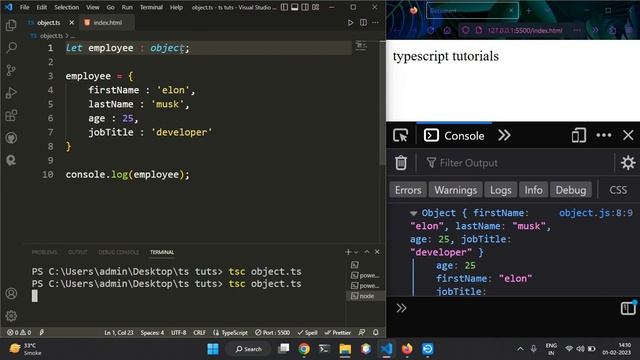The width and height of the screenshot is (640, 360).
Task: Change indentation via Spaces: 4
Action: [152, 333]
